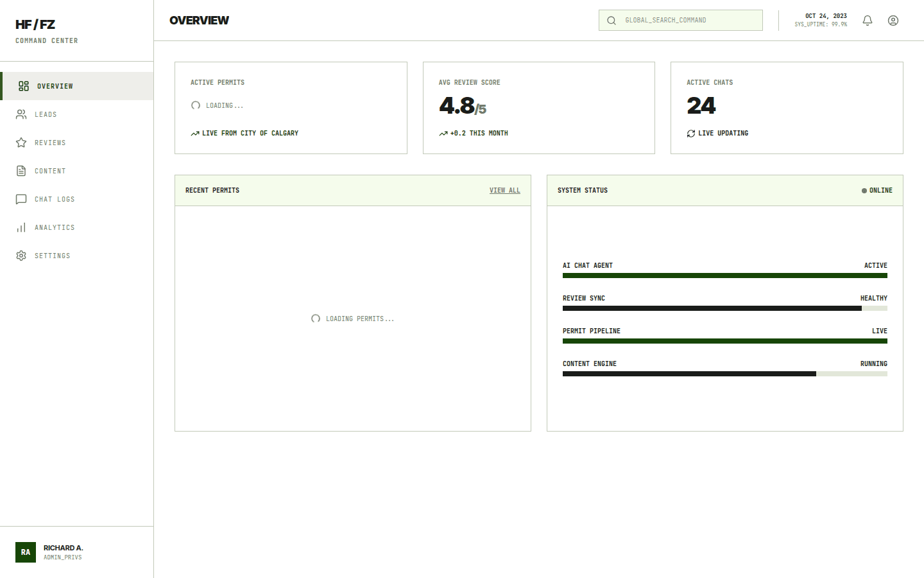Open VIEW ALL recent permits
This screenshot has width=924, height=578.
coord(505,190)
